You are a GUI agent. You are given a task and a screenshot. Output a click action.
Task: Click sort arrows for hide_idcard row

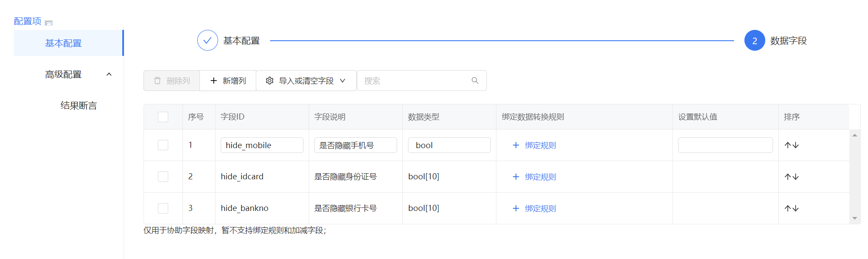(x=791, y=177)
